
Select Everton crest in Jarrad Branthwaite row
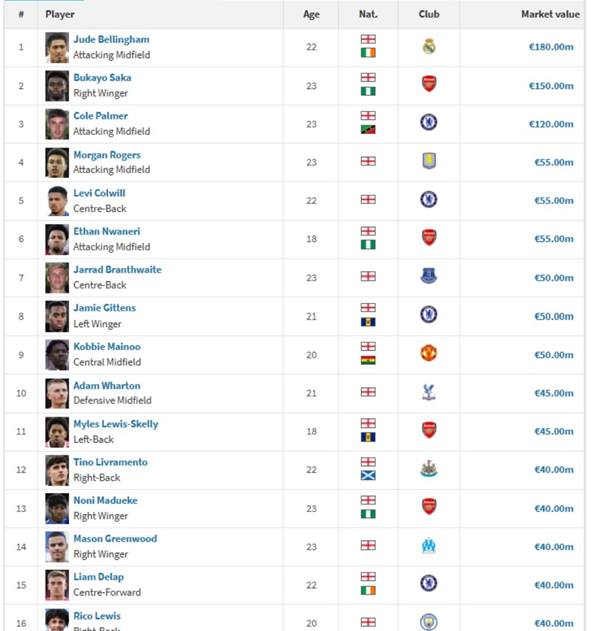[429, 276]
